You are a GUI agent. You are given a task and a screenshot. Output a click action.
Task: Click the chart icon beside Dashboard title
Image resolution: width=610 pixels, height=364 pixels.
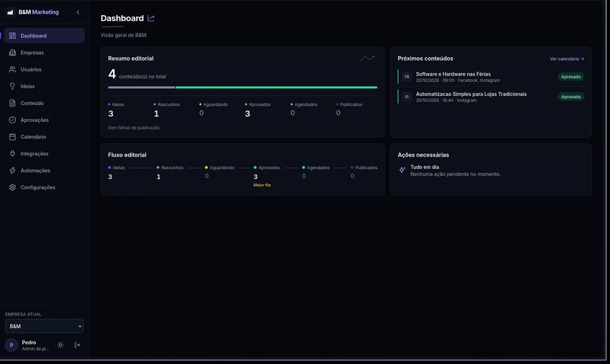[x=151, y=18]
